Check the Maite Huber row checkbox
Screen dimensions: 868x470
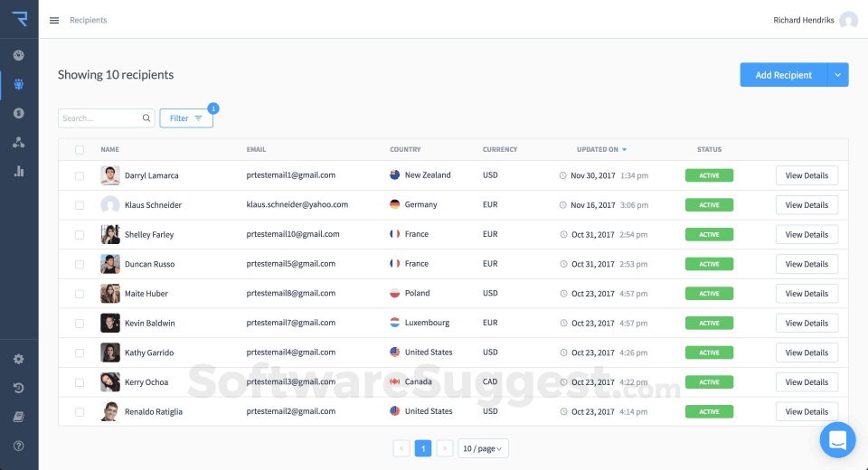pyautogui.click(x=80, y=294)
